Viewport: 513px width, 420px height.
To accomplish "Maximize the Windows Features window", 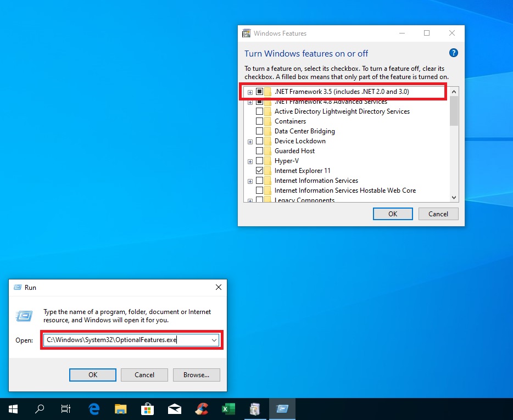I will click(x=427, y=33).
